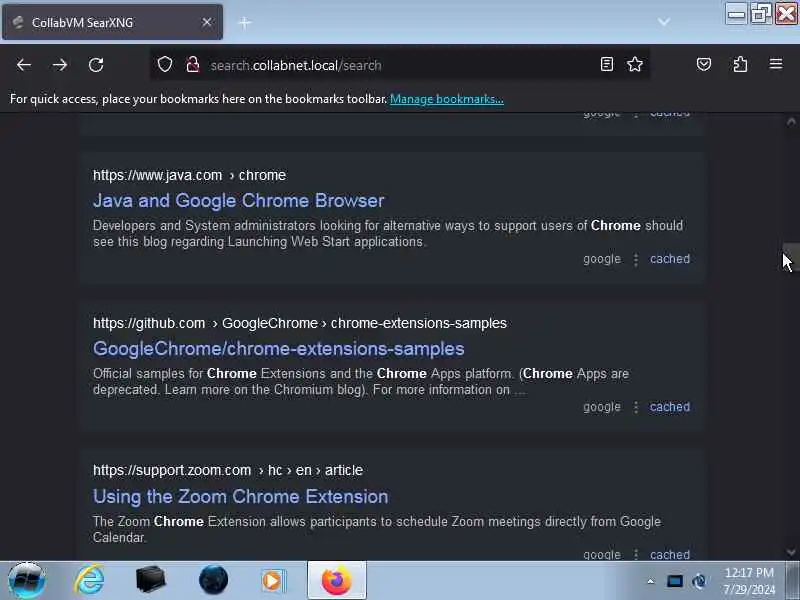This screenshot has height=600, width=800.
Task: Open the monitor tray icon
Action: 674,581
